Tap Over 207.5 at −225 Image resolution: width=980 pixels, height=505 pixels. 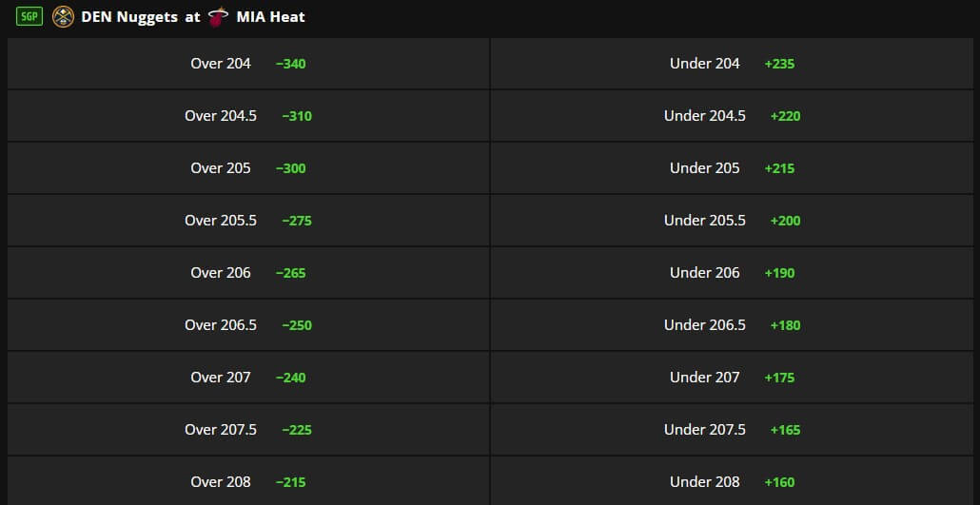pos(248,430)
